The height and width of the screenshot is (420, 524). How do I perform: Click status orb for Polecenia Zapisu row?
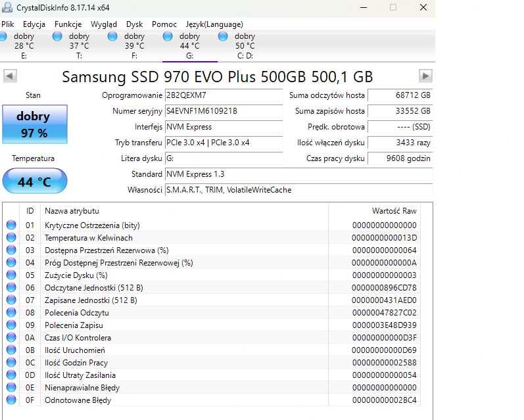click(x=11, y=325)
